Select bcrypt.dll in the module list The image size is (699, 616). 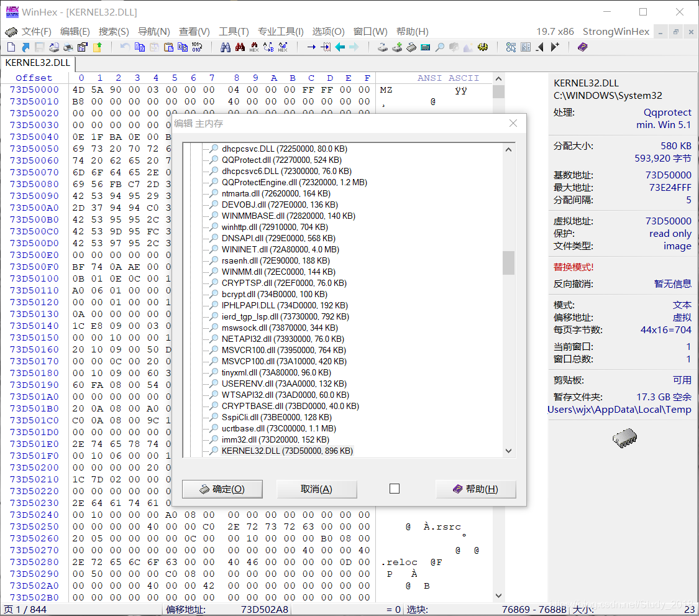pyautogui.click(x=274, y=294)
